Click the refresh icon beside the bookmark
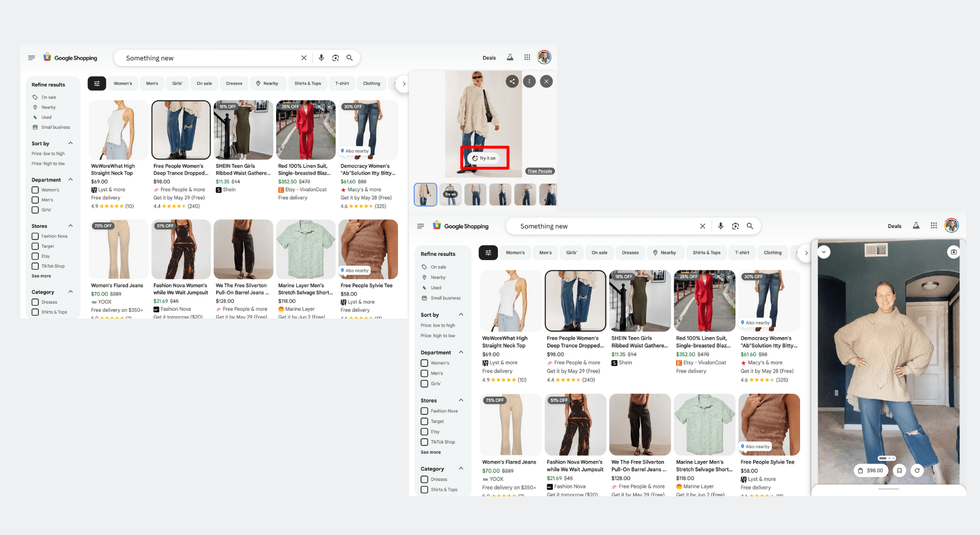Screen dimensions: 980x535 pos(917,470)
